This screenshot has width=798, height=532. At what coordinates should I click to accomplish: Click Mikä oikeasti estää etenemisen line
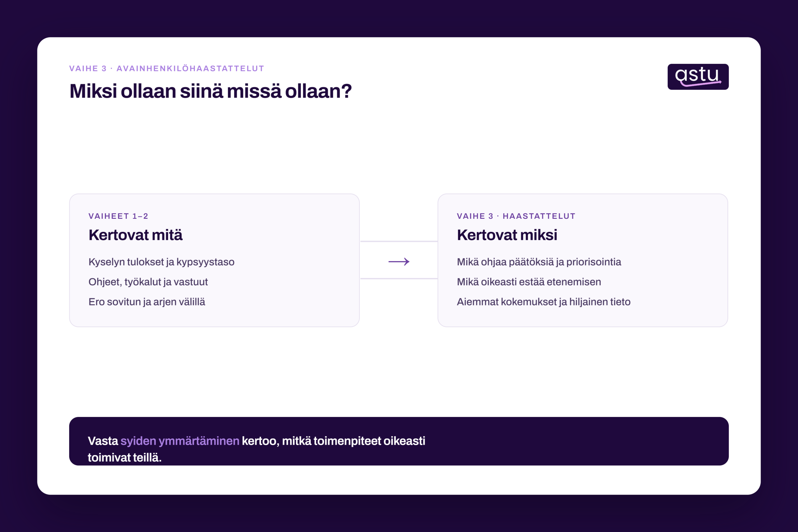tap(529, 282)
